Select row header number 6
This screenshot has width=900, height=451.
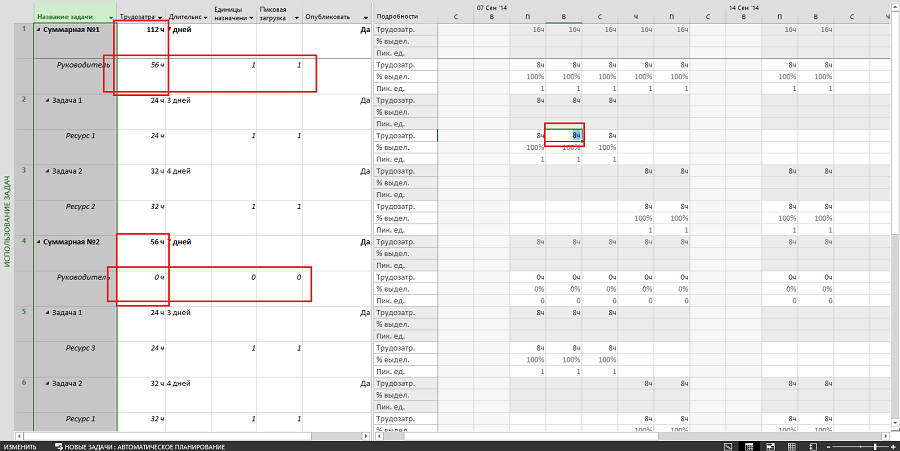pos(24,394)
